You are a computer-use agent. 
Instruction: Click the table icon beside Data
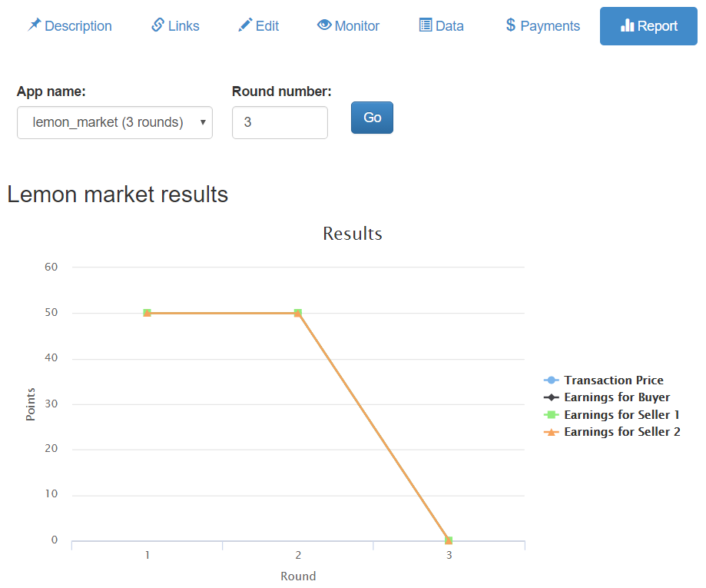coord(426,25)
